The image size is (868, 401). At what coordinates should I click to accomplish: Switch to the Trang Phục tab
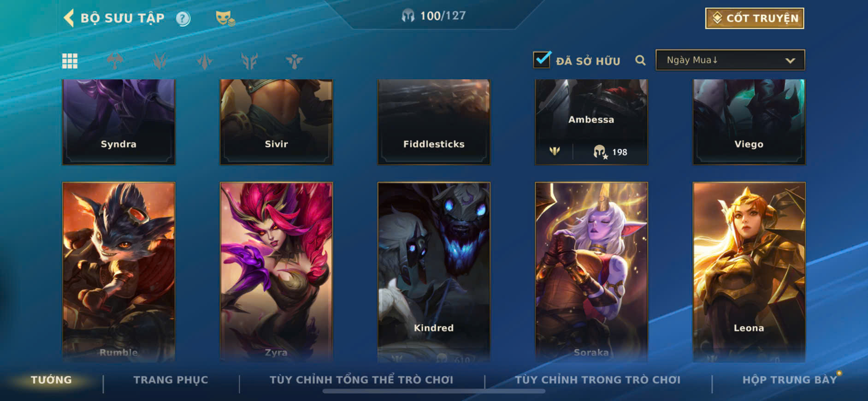171,380
